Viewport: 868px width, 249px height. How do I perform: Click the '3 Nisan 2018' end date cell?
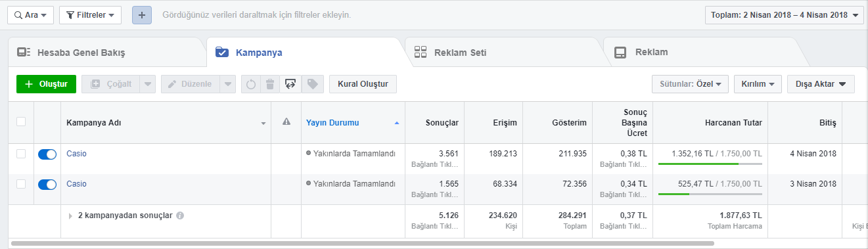813,184
